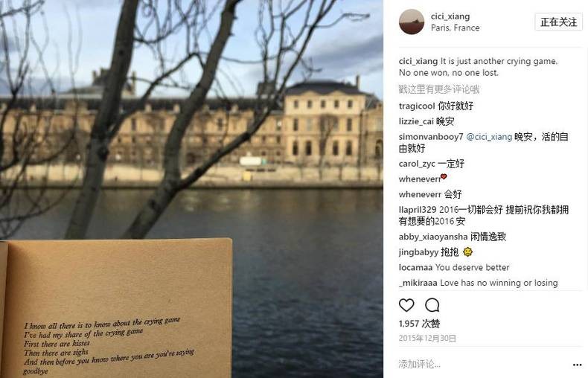Open the Paris, France location link
This screenshot has width=588, height=378.
[455, 28]
